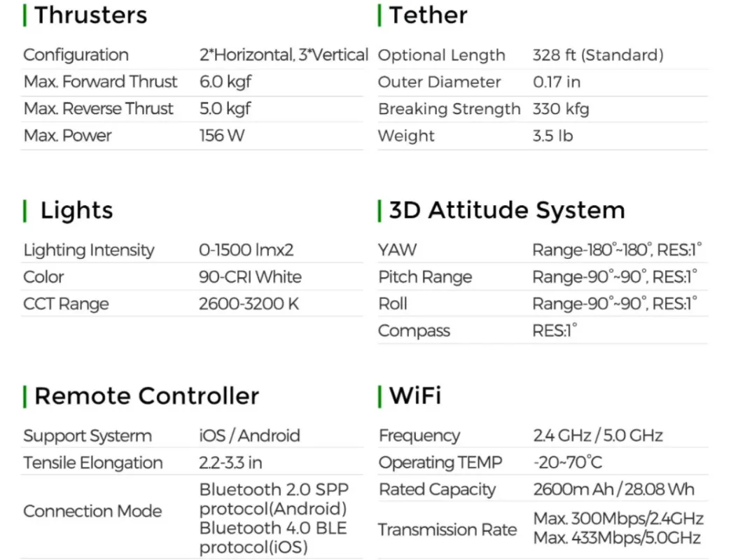The width and height of the screenshot is (738, 560).
Task: Click the Tether section heading
Action: click(428, 15)
